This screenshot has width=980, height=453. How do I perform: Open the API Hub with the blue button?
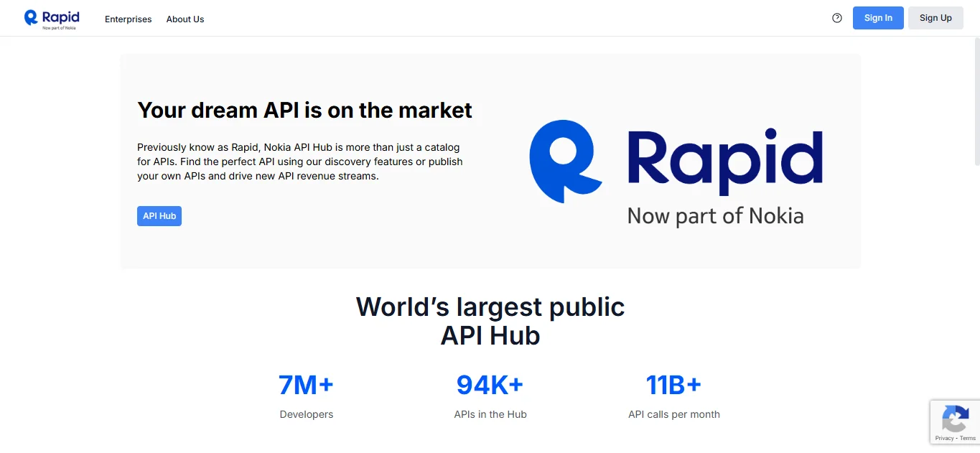159,215
